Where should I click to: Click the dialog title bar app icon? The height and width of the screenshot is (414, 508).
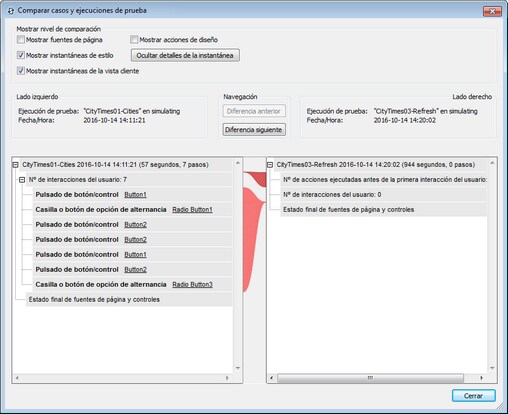pyautogui.click(x=11, y=11)
